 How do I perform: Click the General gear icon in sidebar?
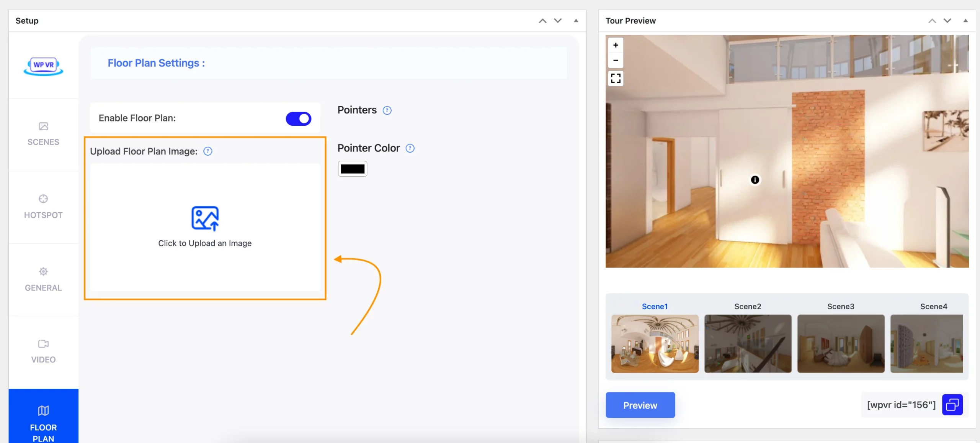pos(43,271)
